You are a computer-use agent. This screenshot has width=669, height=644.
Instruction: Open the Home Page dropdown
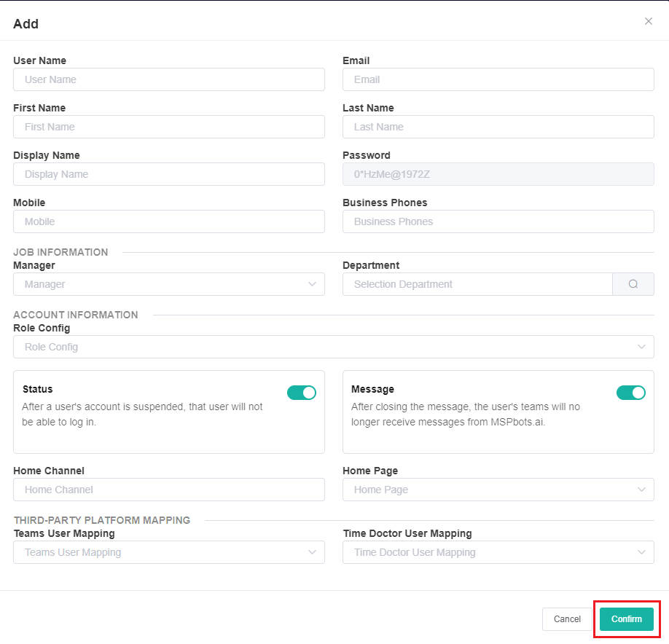coord(498,490)
